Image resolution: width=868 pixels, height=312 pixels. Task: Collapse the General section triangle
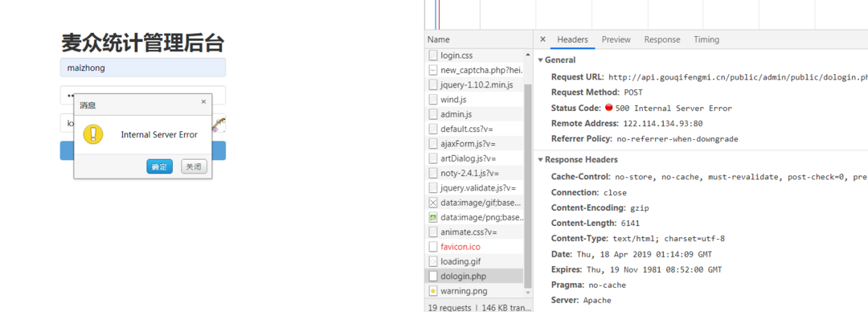tap(540, 60)
